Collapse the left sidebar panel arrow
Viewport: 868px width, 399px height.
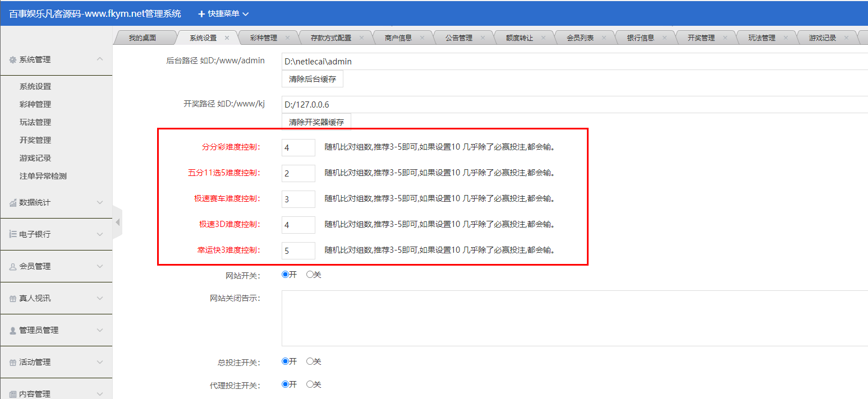117,222
